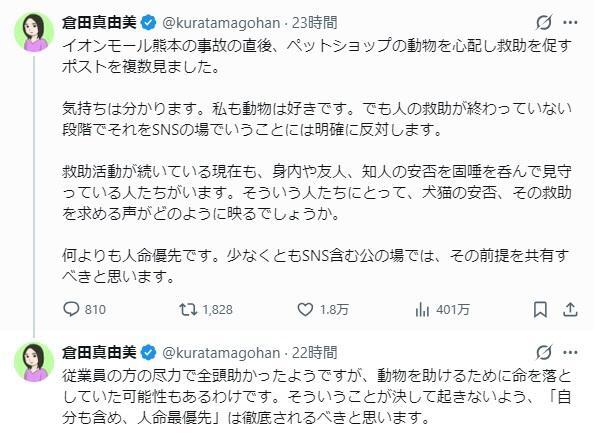The image size is (595, 443).
Task: Bookmark the first post
Action: click(x=540, y=309)
